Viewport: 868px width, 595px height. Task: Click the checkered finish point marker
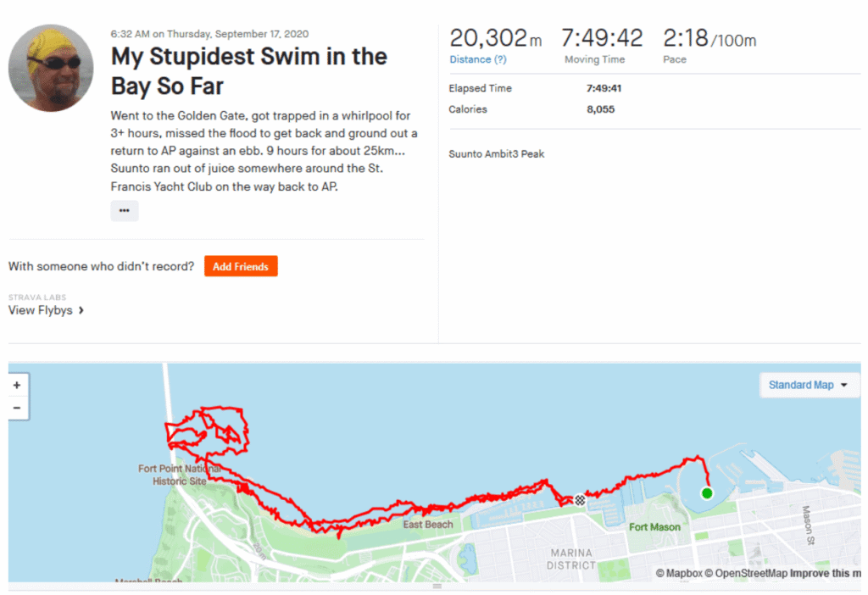pos(580,500)
